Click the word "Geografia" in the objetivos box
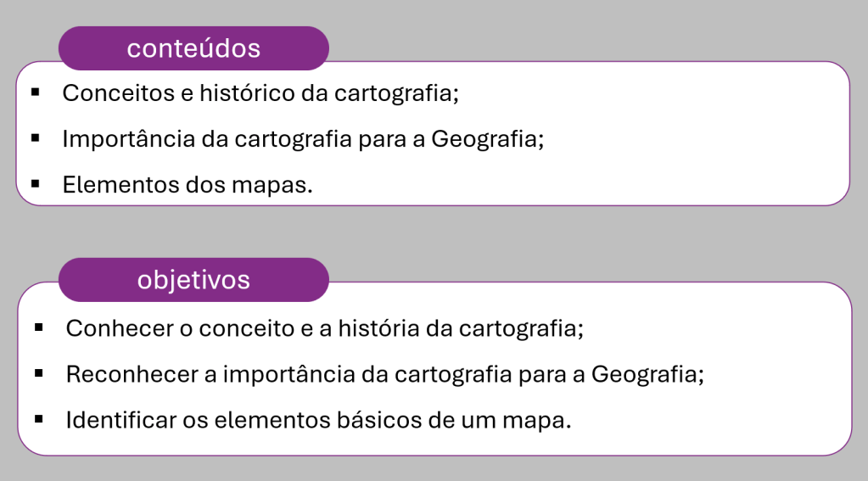This screenshot has height=481, width=868. point(644,375)
